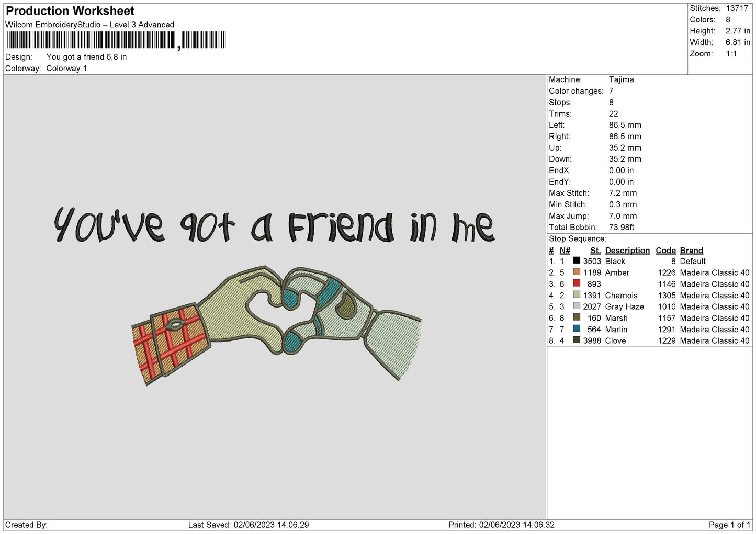Click the Gray Haze color swatch

tap(577, 306)
